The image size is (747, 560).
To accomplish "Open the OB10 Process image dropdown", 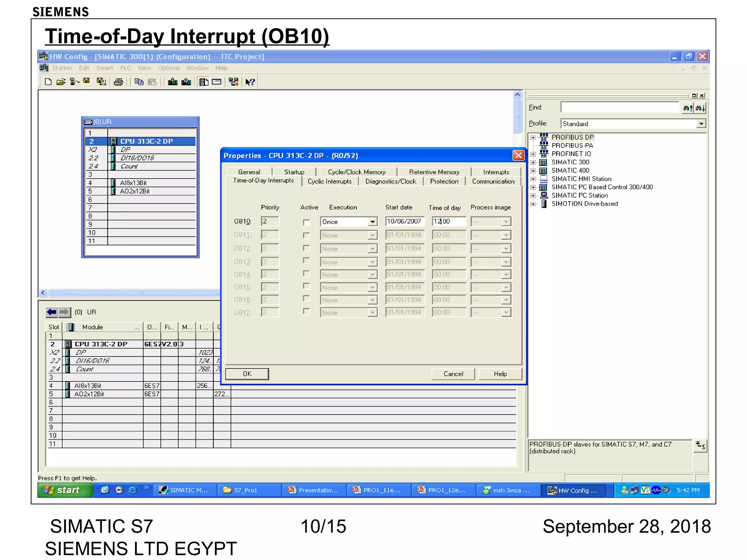I will [506, 222].
